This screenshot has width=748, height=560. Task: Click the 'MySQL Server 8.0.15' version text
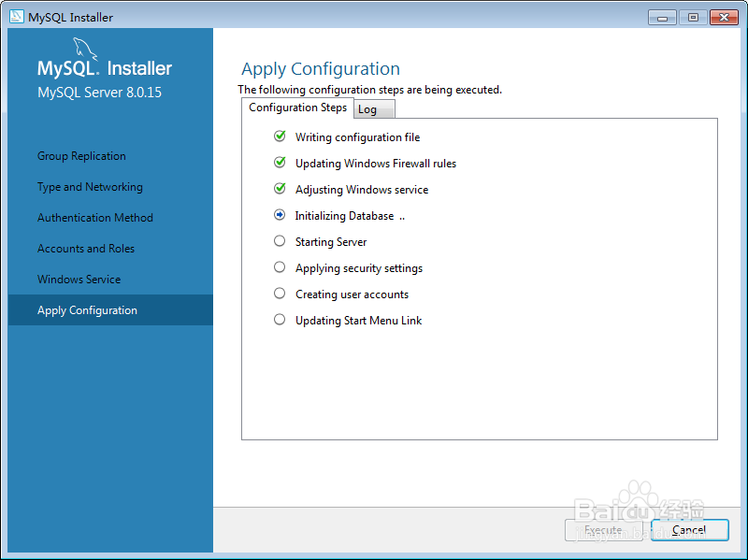pos(100,92)
